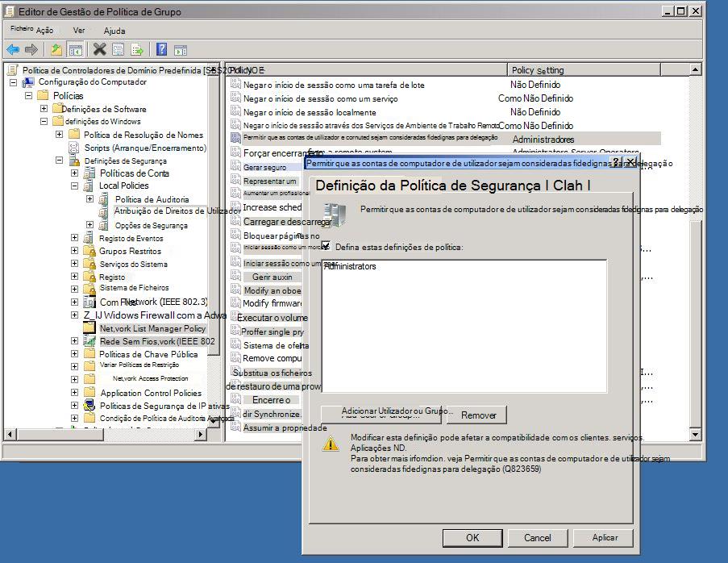Open the Ver menu
728x563 pixels.
pos(79,30)
